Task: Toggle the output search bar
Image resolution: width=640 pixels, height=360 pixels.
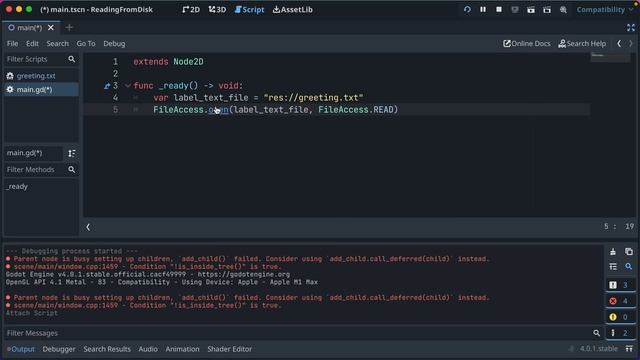Action: [629, 267]
